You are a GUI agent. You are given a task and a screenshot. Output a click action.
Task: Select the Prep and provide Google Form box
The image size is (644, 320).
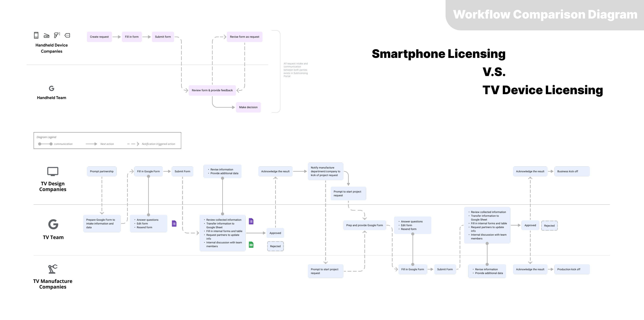[364, 225]
